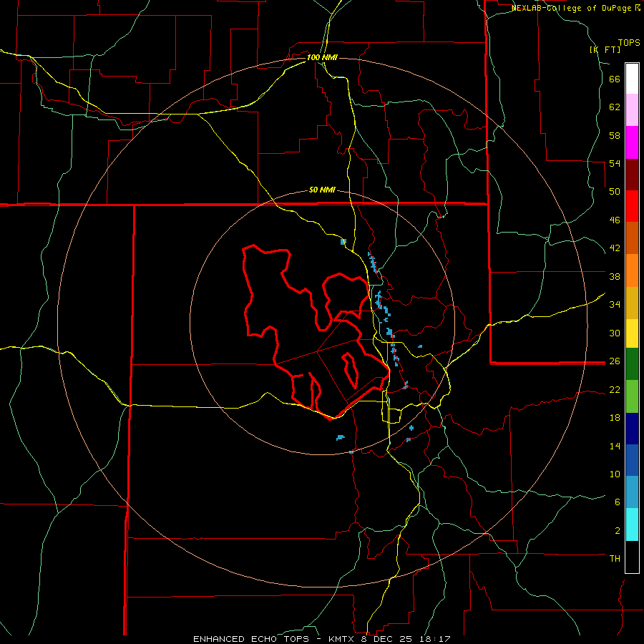The height and width of the screenshot is (644, 644).
Task: Click the "TOPS" legend heading
Action: (x=629, y=43)
